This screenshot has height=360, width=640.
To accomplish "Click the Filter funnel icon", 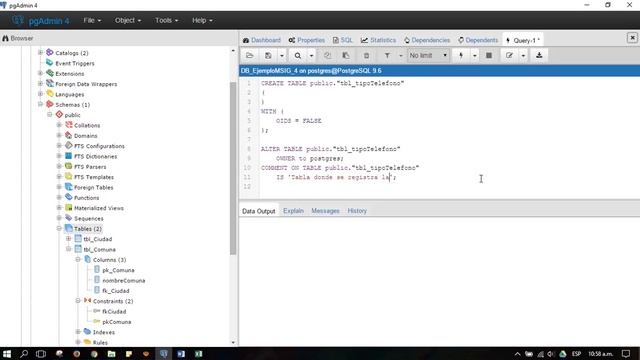I will pyautogui.click(x=387, y=56).
